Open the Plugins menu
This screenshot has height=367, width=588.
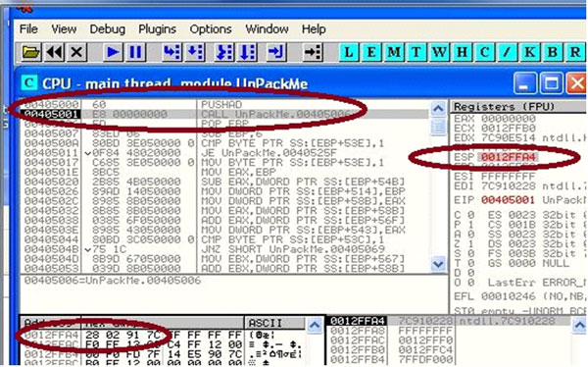click(157, 28)
